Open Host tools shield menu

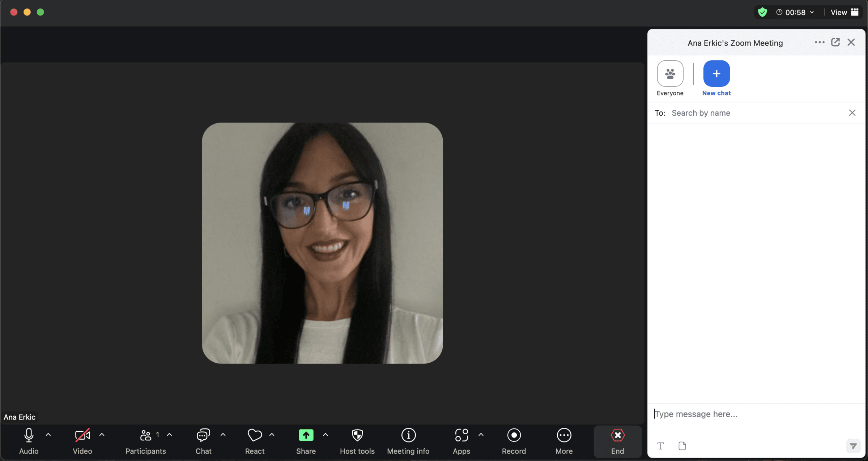pyautogui.click(x=357, y=441)
